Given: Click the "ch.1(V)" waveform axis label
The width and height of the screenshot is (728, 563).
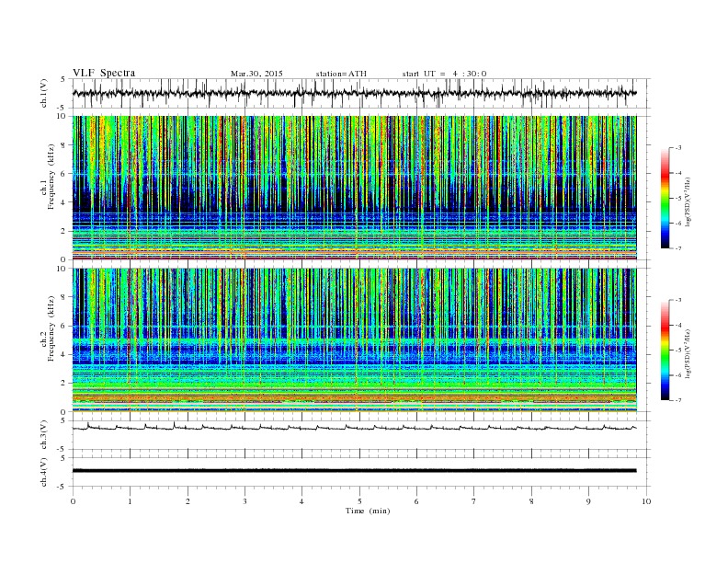Looking at the screenshot, I should 44,95.
